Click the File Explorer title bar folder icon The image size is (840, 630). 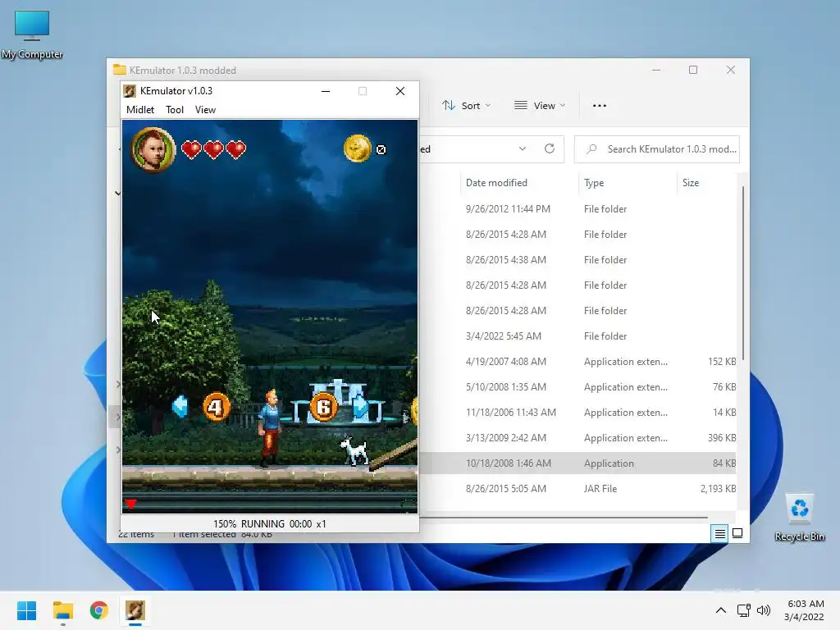click(x=120, y=70)
